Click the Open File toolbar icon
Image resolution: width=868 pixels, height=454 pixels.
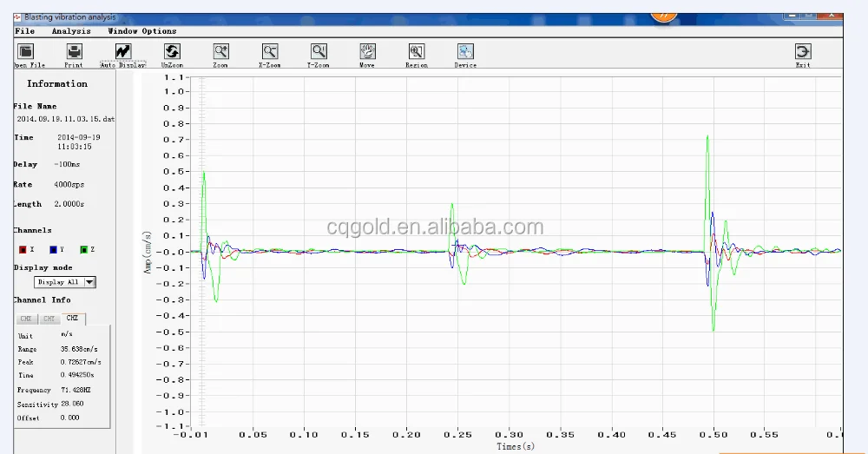25,51
